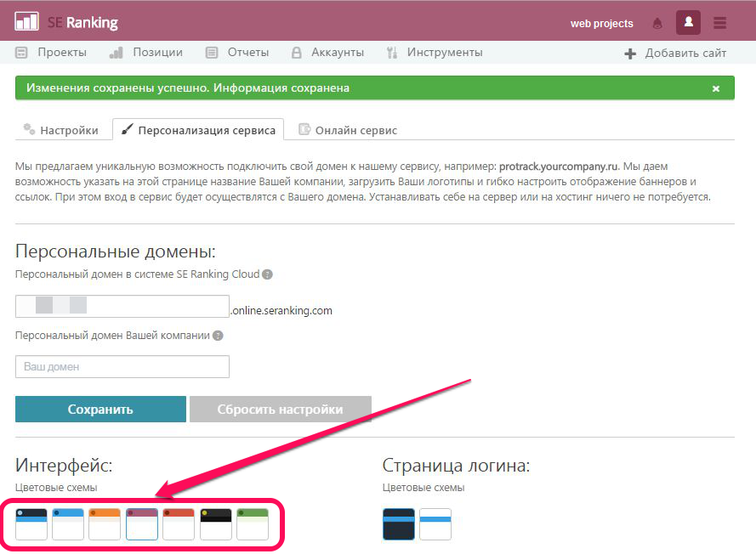Select the dark navy interface color scheme

click(31, 524)
